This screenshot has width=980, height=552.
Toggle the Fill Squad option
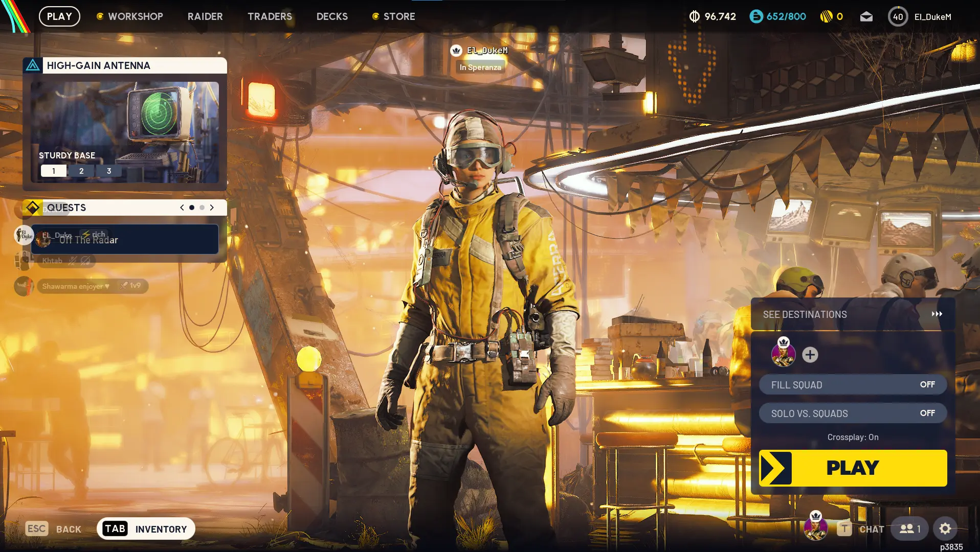(x=853, y=385)
